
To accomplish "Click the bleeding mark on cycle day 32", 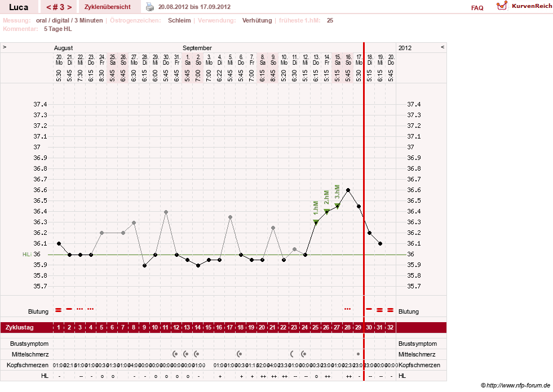I will point(391,310).
